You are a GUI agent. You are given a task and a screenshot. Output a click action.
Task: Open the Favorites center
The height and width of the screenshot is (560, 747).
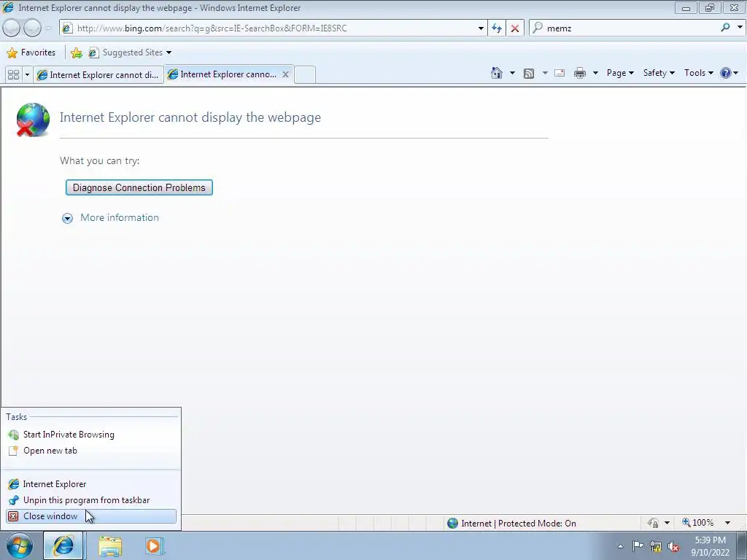pyautogui.click(x=31, y=52)
